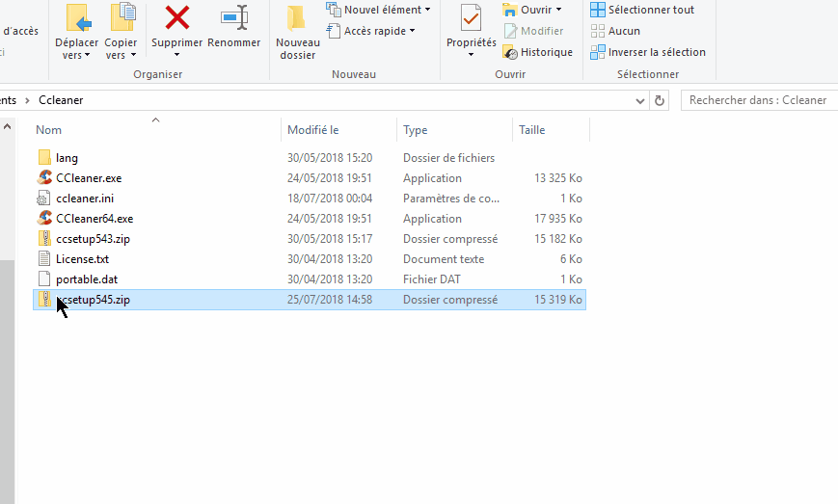
Task: Select the ccsetup543.zip file name
Action: click(93, 239)
